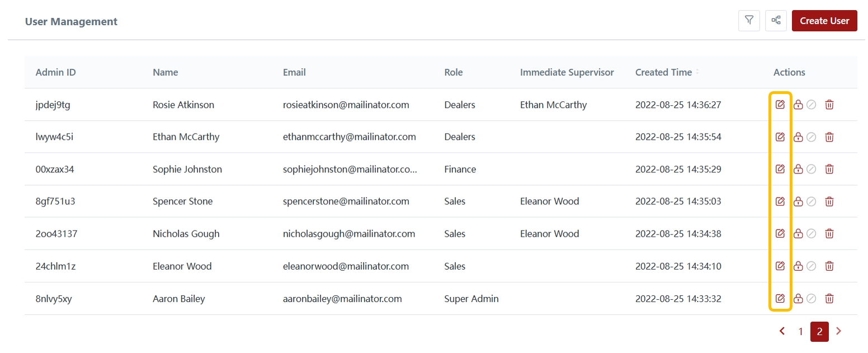868x353 pixels.
Task: Select current page 2 in pagination
Action: tap(819, 332)
